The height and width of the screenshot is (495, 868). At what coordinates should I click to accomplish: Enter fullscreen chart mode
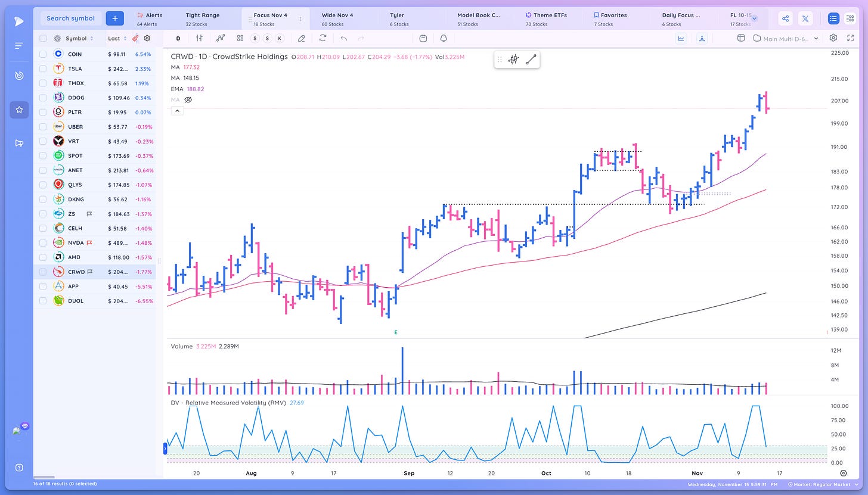tap(851, 38)
